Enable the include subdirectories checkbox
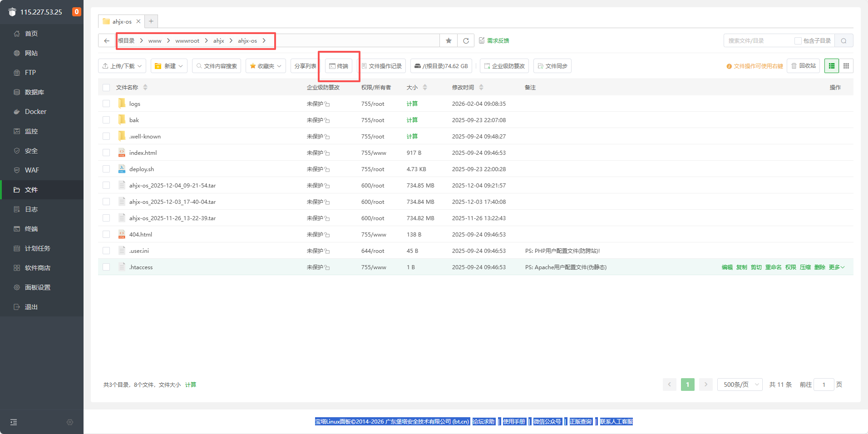The image size is (868, 434). (798, 41)
